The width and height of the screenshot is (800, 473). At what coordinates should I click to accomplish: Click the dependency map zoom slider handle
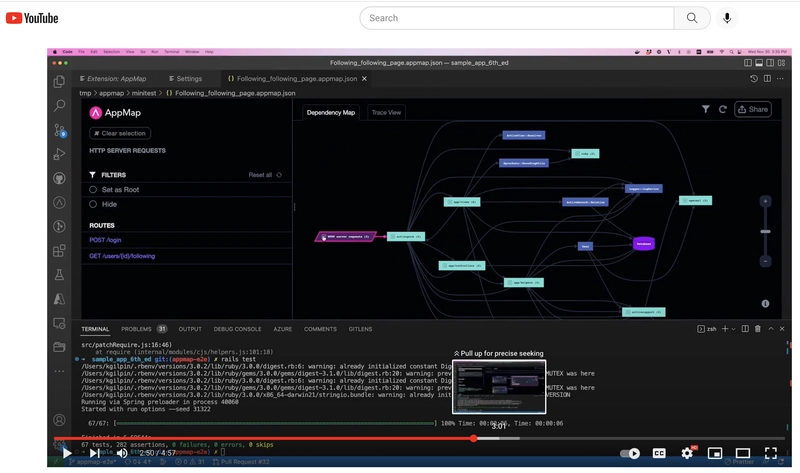click(x=765, y=232)
